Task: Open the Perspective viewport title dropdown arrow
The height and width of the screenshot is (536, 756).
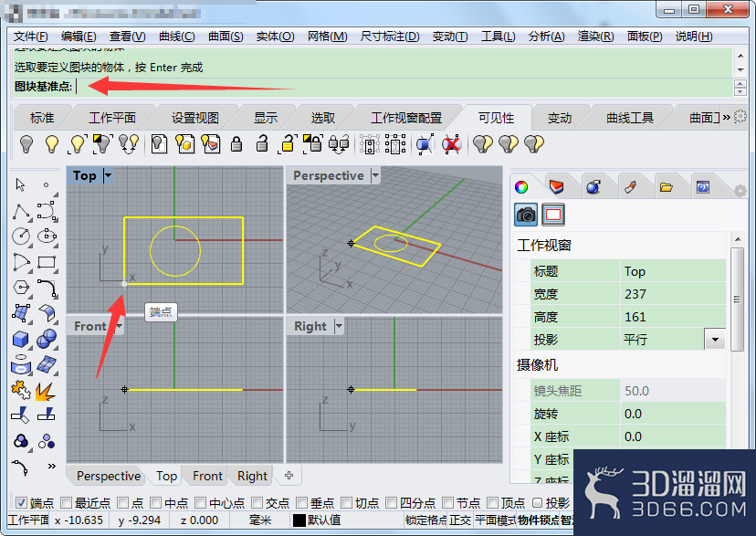Action: click(375, 175)
